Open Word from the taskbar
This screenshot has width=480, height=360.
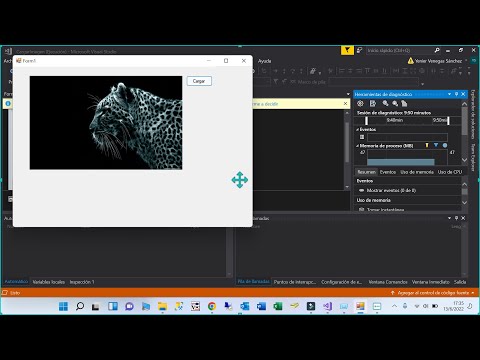(261, 306)
